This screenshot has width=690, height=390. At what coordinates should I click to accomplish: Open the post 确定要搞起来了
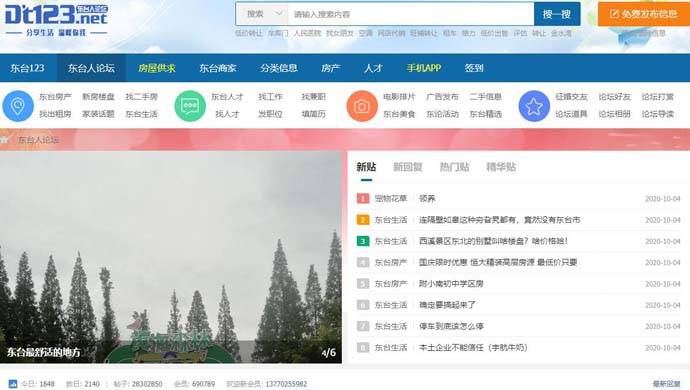[447, 305]
